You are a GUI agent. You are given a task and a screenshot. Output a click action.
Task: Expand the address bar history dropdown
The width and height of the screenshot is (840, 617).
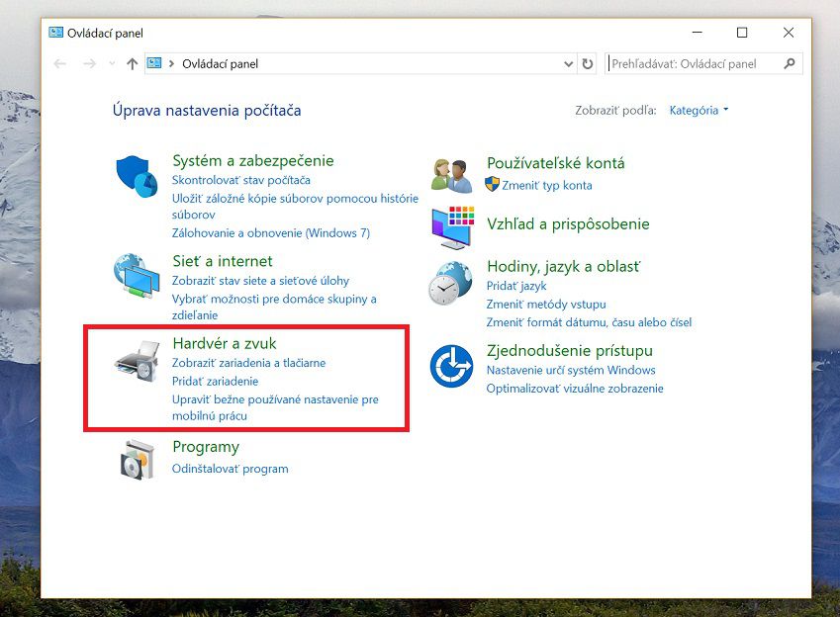click(x=568, y=63)
